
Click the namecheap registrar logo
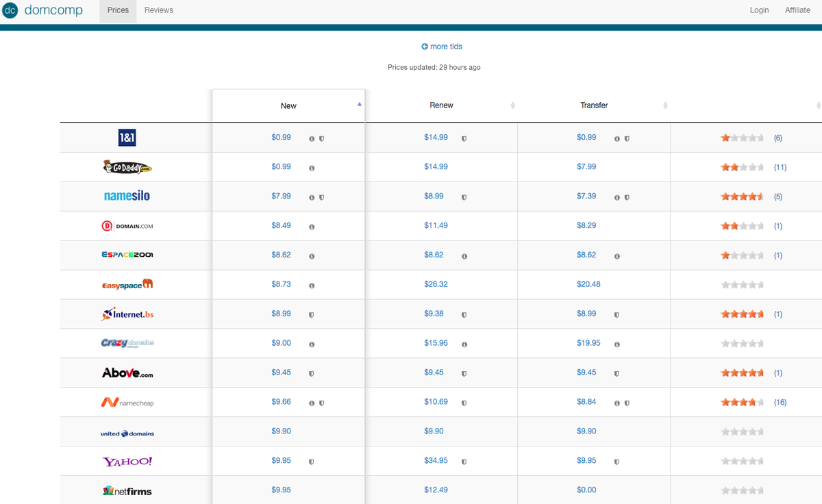[x=127, y=403]
